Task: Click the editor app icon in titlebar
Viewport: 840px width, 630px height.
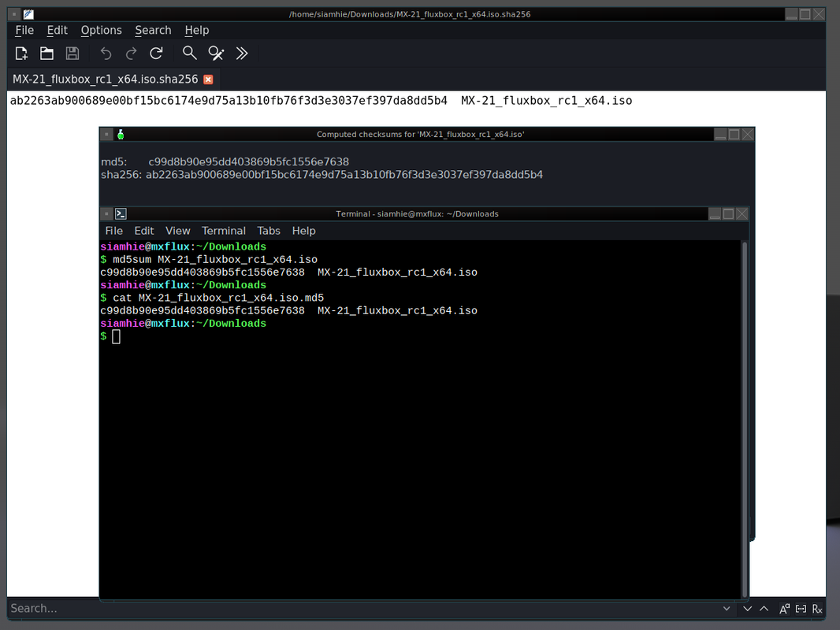Action: (x=28, y=14)
